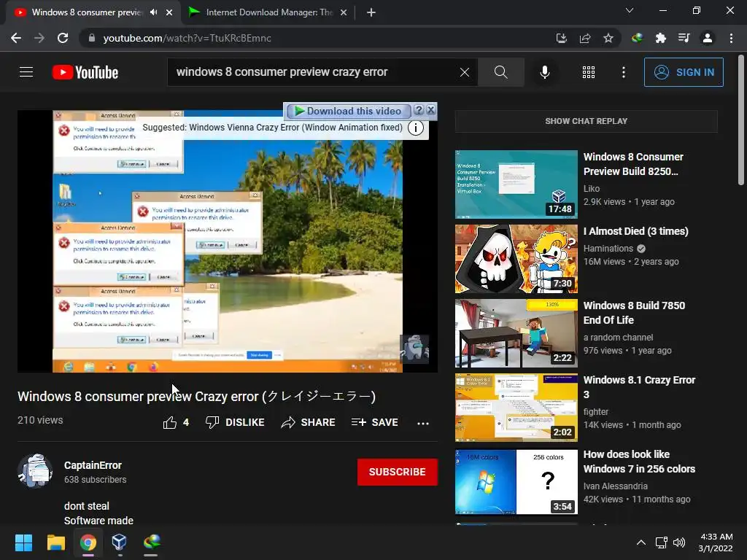The width and height of the screenshot is (747, 560).
Task: Switch to Internet Download Manager tab
Action: tap(268, 12)
